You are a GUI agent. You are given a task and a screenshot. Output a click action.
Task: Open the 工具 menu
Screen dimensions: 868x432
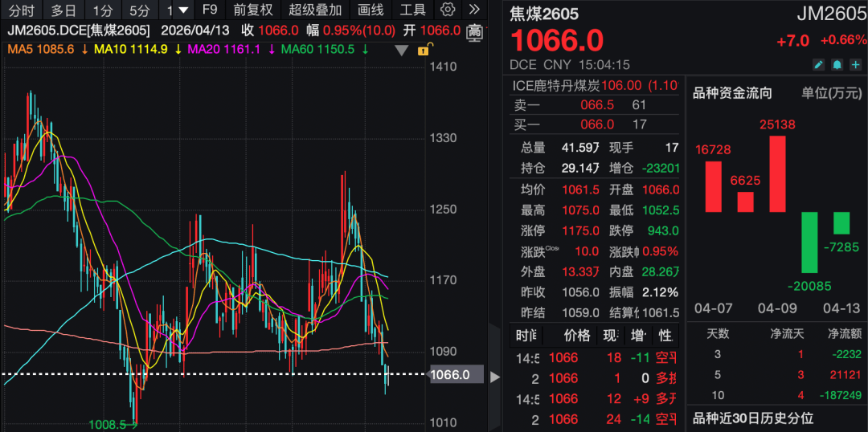(412, 10)
